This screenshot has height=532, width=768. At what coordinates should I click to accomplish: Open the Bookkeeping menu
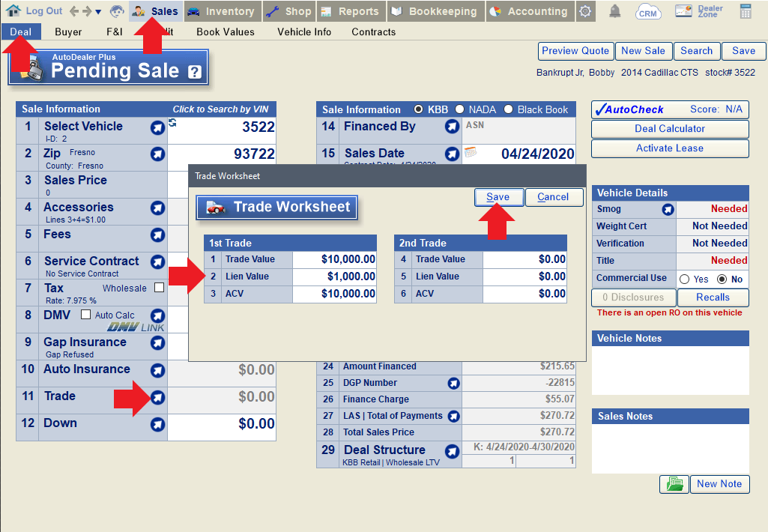click(435, 11)
